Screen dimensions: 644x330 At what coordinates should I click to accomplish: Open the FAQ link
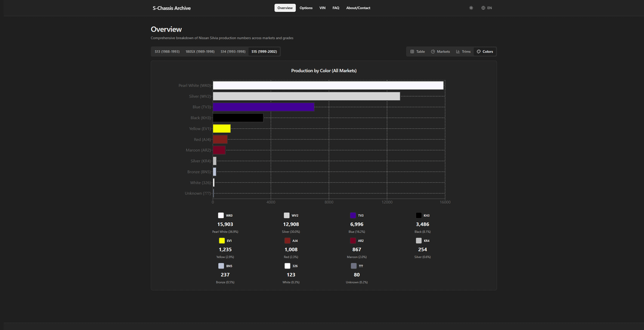pyautogui.click(x=336, y=8)
